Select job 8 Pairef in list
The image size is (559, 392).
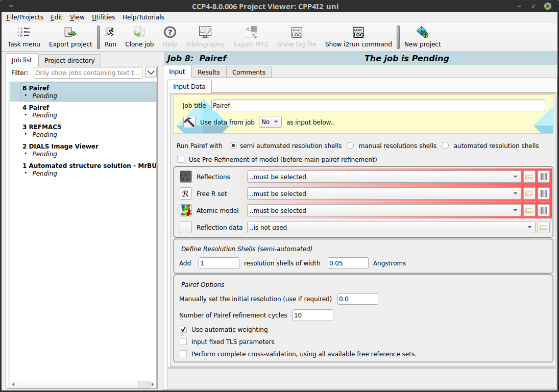coord(83,91)
